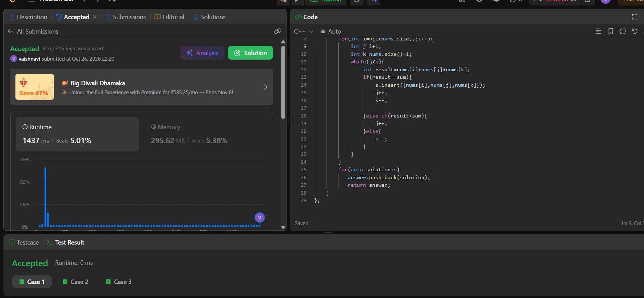
Task: Open the C++ language dropdown
Action: click(304, 32)
